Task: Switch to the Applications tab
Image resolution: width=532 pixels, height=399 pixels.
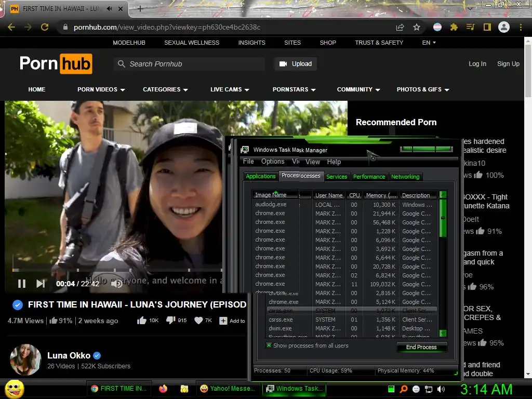Action: (x=261, y=176)
